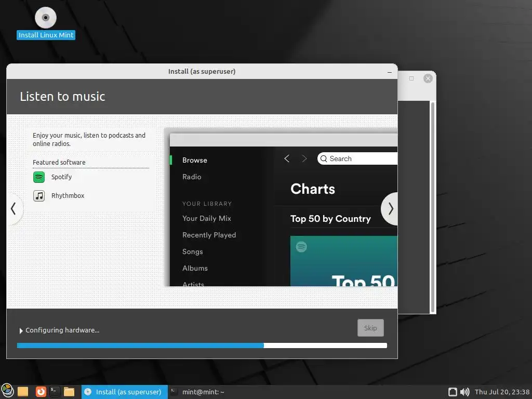Open the Terminal launcher in taskbar
Image resolution: width=532 pixels, height=399 pixels.
pyautogui.click(x=55, y=392)
